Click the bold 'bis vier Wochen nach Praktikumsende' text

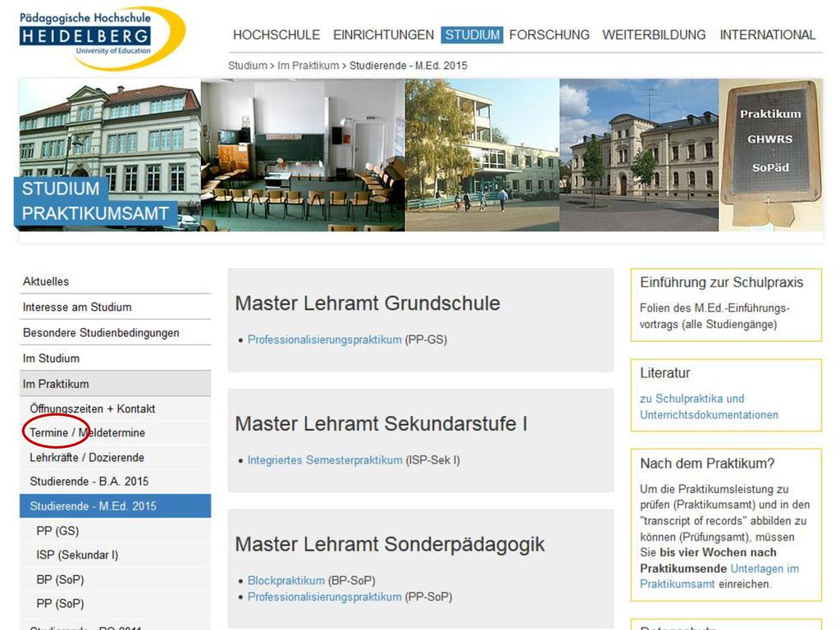click(x=708, y=560)
